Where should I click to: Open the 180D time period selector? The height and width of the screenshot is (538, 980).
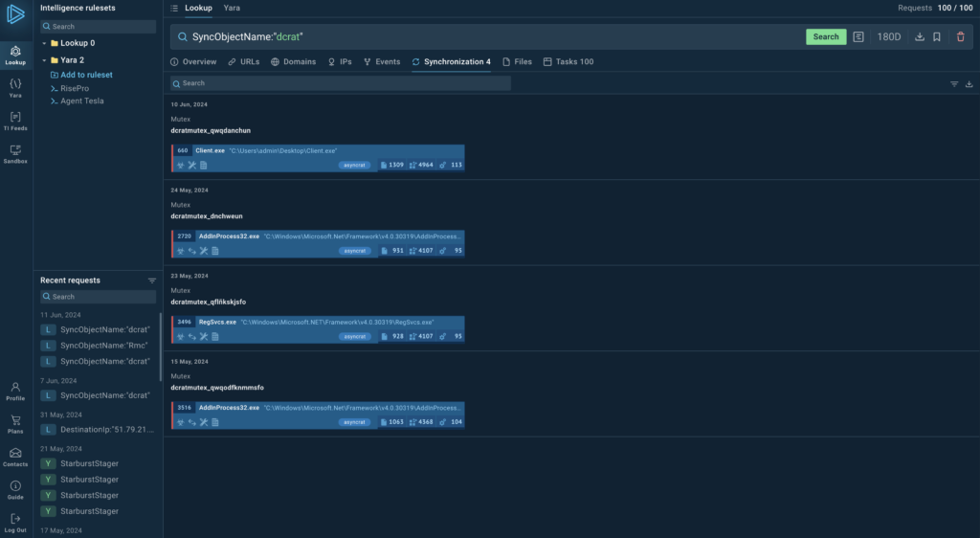[889, 37]
